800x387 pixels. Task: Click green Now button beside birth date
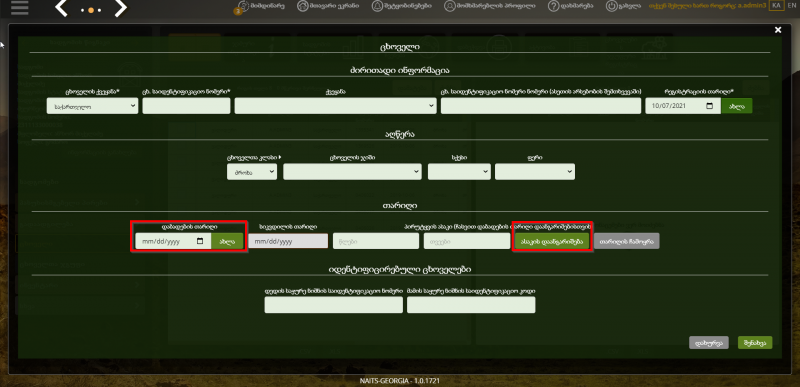pos(227,242)
